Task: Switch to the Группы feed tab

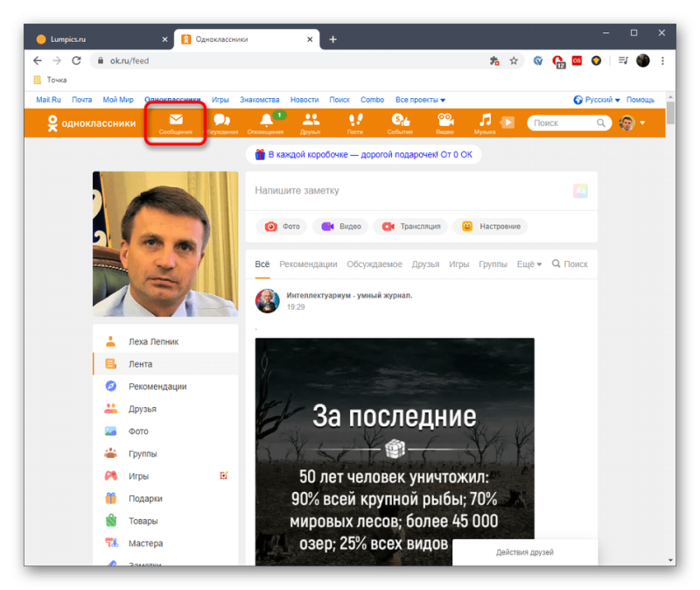Action: click(x=493, y=264)
